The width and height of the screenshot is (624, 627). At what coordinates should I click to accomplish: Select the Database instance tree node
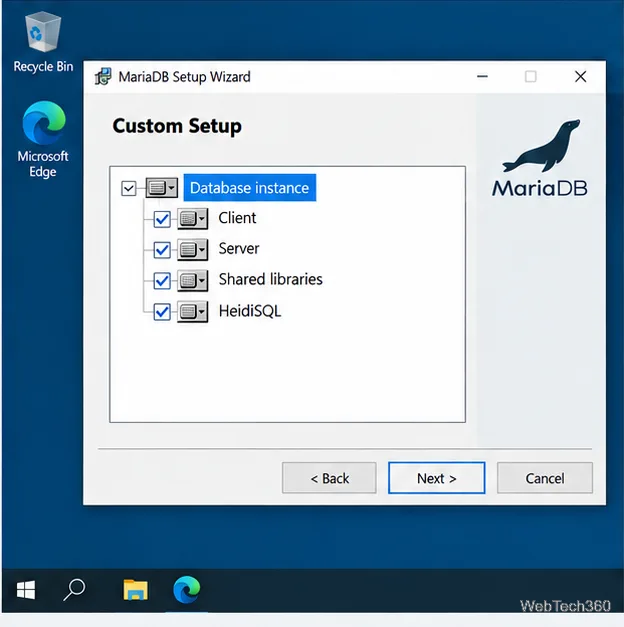(250, 188)
